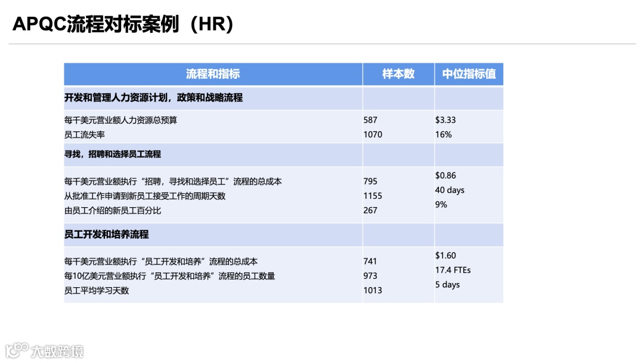This screenshot has height=363, width=644.
Task: Select median value 16%
Action: point(443,134)
